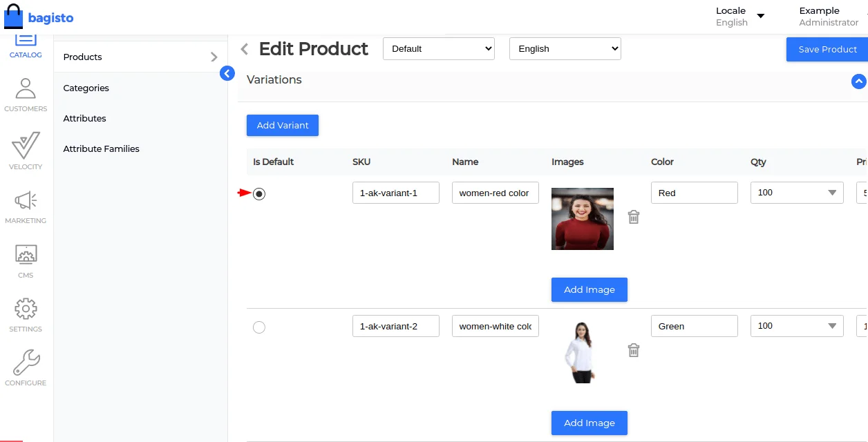
Task: Click the Images column header
Action: click(567, 162)
